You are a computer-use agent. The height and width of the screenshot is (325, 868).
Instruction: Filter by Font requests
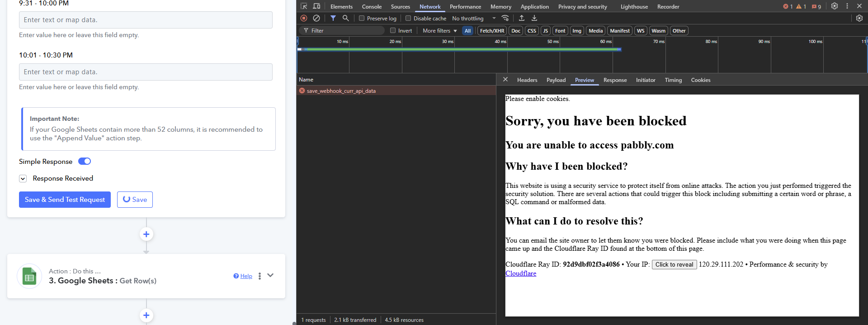click(560, 31)
